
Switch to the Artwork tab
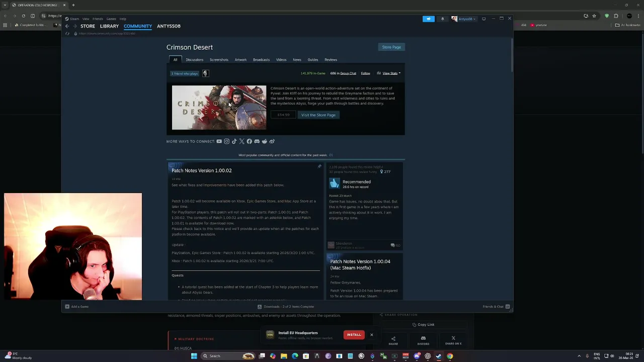pos(240,60)
